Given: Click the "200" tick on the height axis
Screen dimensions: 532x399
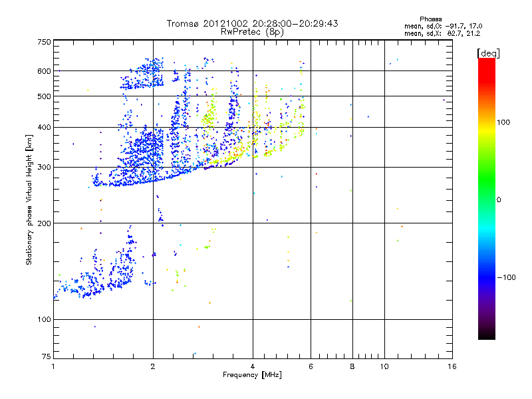Looking at the screenshot, I should pos(44,223).
